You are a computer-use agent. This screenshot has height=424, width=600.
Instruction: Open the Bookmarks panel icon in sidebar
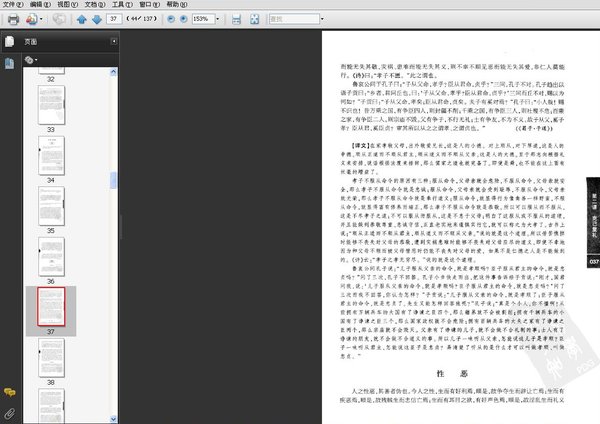pos(10,63)
